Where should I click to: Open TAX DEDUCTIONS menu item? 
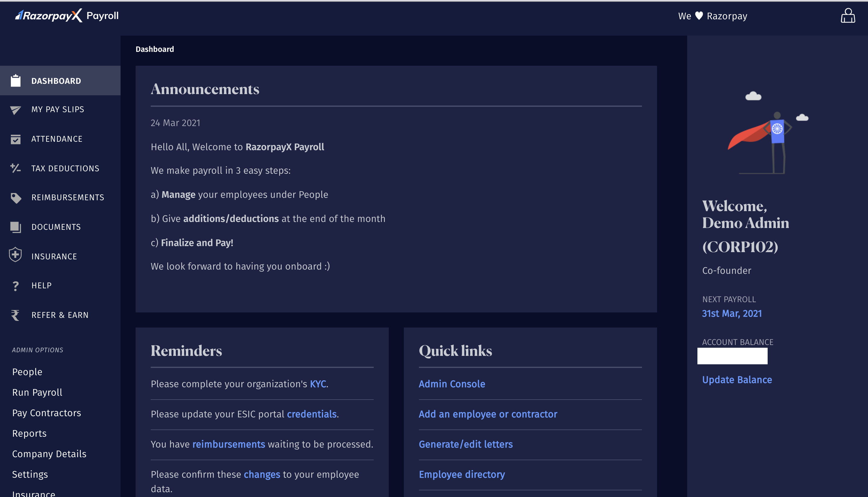pos(60,168)
